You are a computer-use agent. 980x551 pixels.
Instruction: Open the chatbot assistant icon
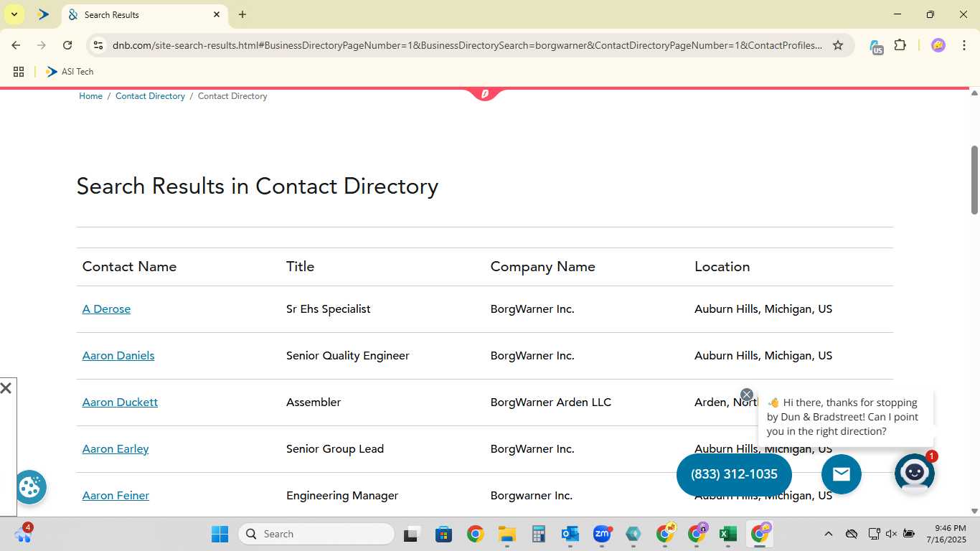(x=914, y=473)
